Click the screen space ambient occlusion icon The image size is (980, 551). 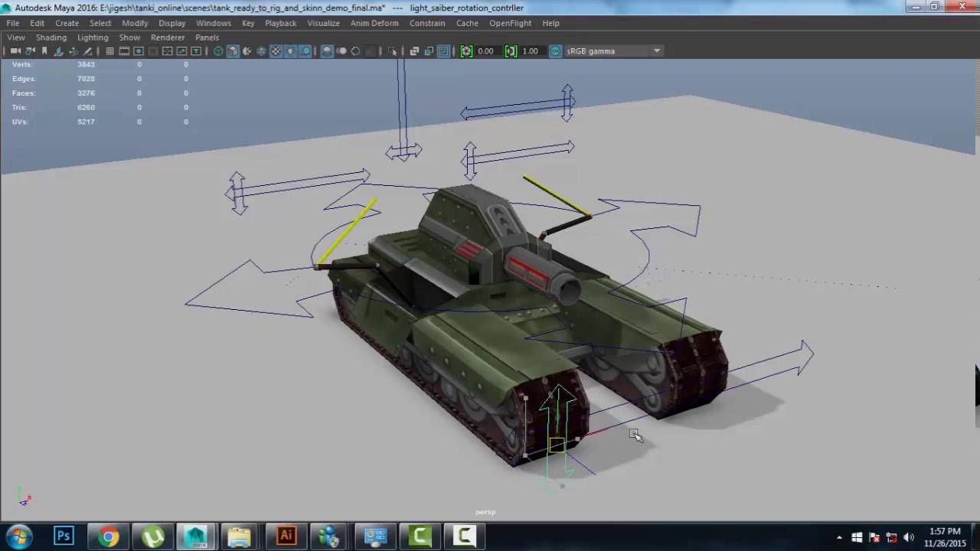(327, 51)
